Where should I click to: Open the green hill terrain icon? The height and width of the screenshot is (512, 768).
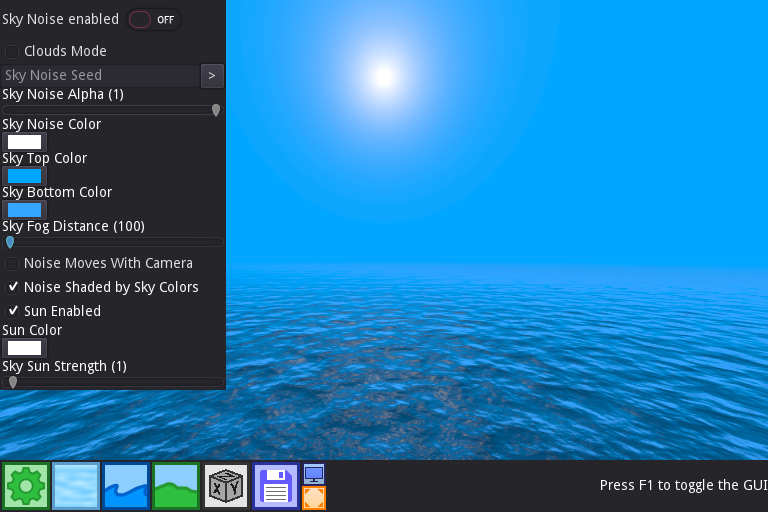176,486
